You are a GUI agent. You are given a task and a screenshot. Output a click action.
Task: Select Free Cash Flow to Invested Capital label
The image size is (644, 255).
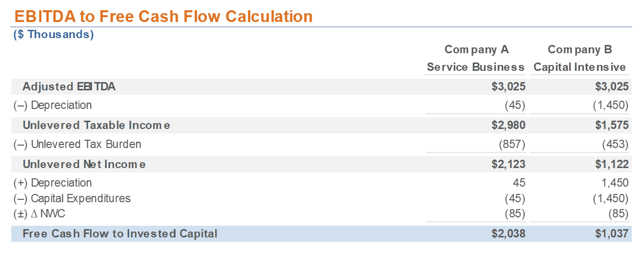120,234
